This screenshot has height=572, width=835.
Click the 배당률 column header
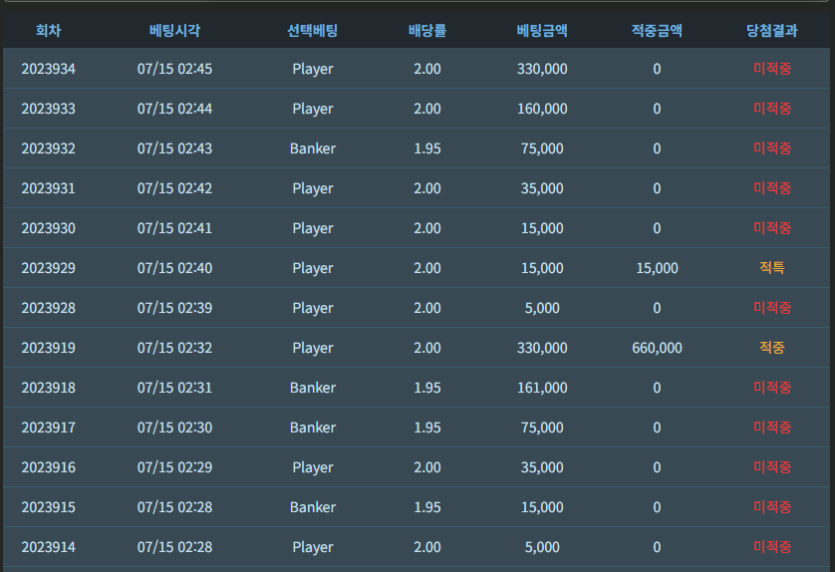point(427,30)
